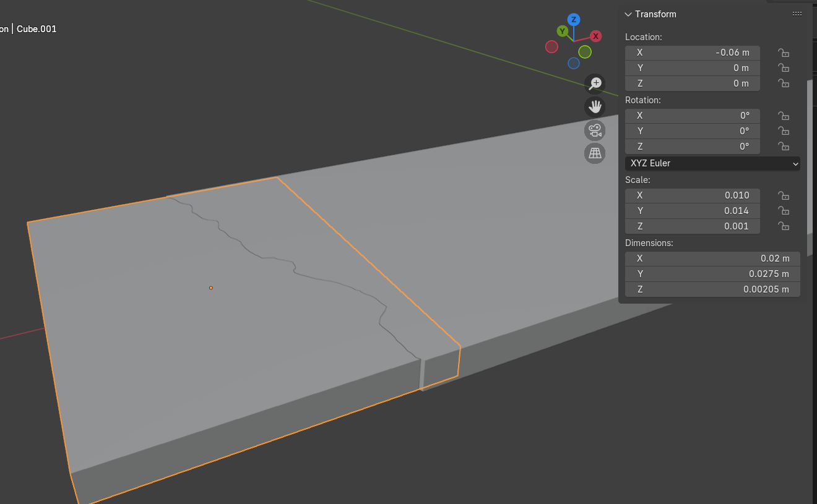Click the pan view hand icon
Image resolution: width=817 pixels, height=504 pixels.
click(595, 107)
